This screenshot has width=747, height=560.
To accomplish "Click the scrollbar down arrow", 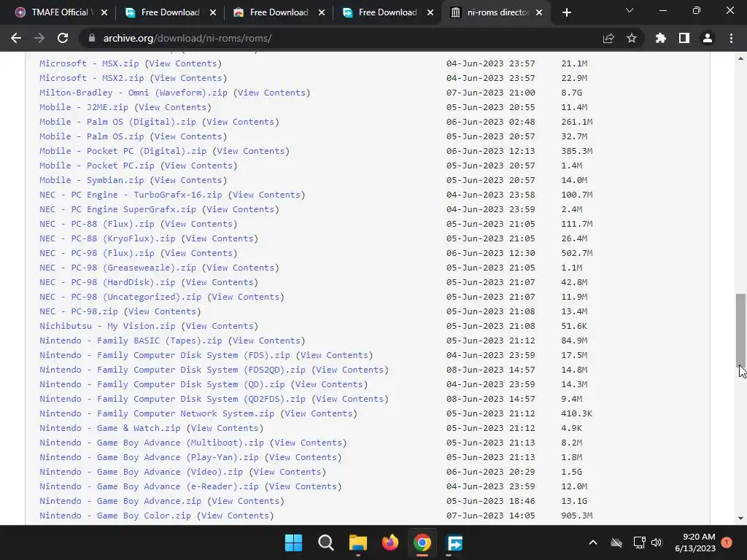I will pyautogui.click(x=740, y=518).
